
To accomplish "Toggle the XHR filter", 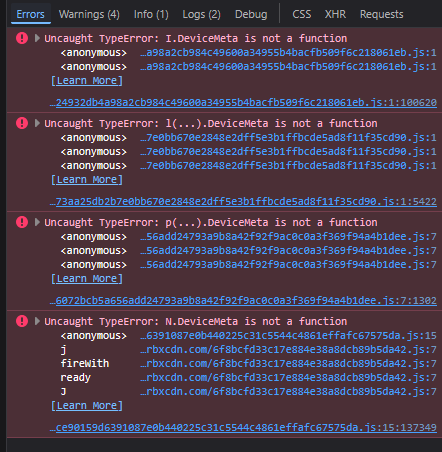I will [x=335, y=14].
